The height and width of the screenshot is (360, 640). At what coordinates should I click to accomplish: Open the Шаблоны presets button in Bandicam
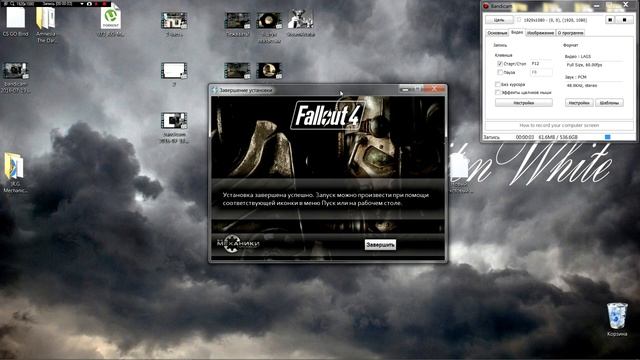pyautogui.click(x=609, y=103)
